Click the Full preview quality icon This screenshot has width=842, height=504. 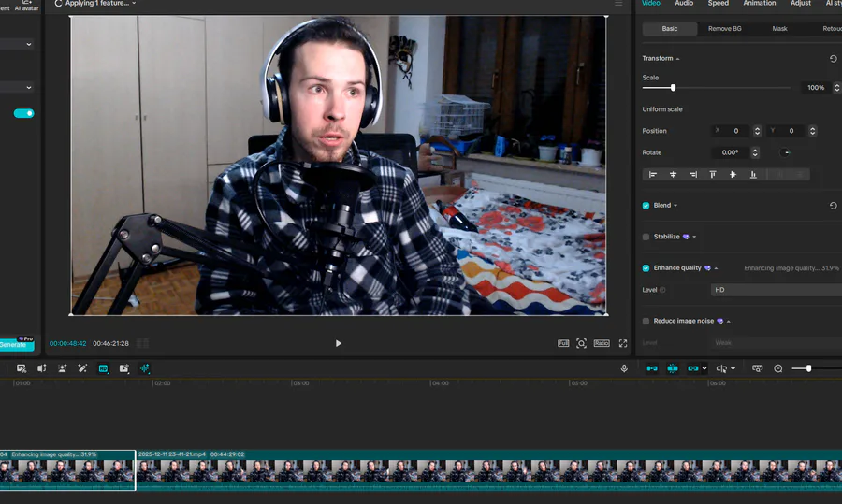[563, 343]
